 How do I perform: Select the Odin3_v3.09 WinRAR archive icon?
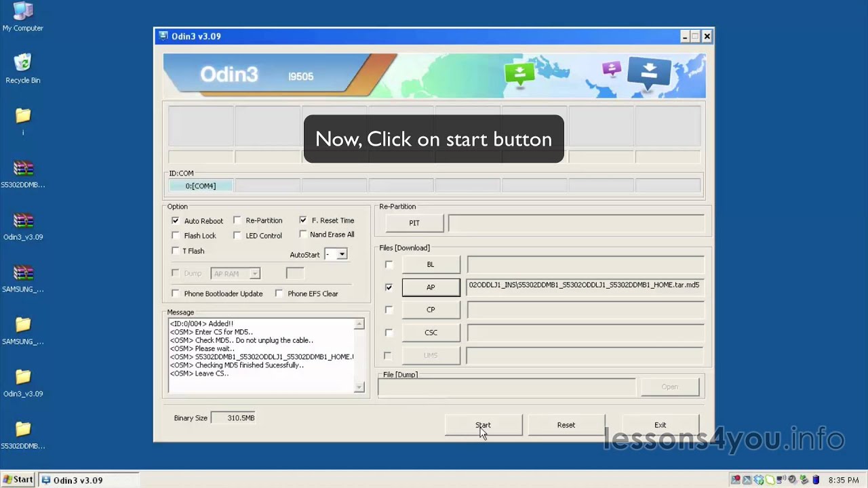pos(22,225)
